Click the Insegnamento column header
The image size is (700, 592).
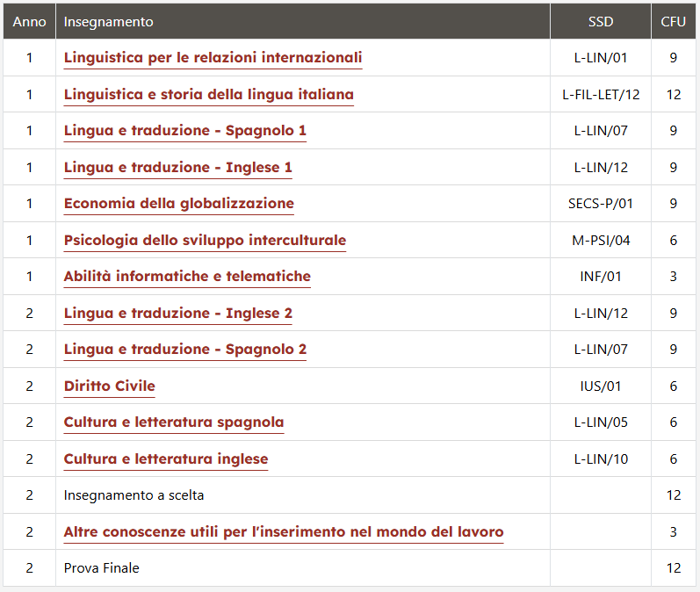109,22
